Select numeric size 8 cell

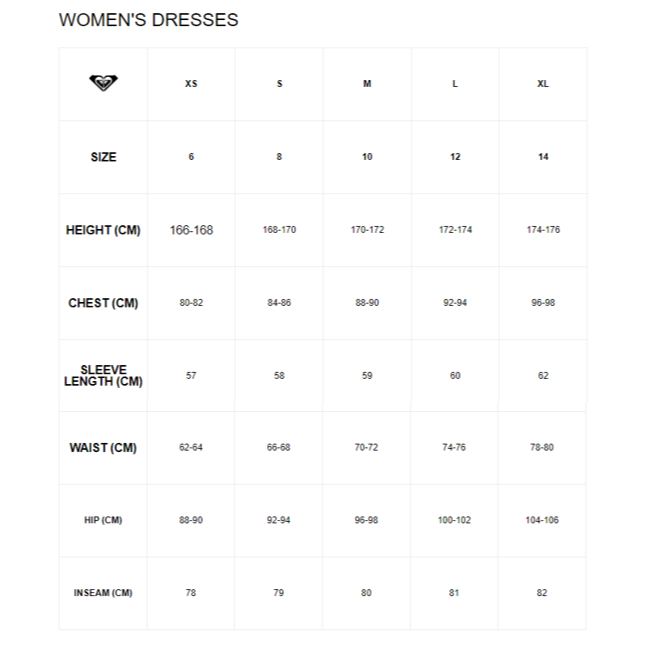coord(279,157)
